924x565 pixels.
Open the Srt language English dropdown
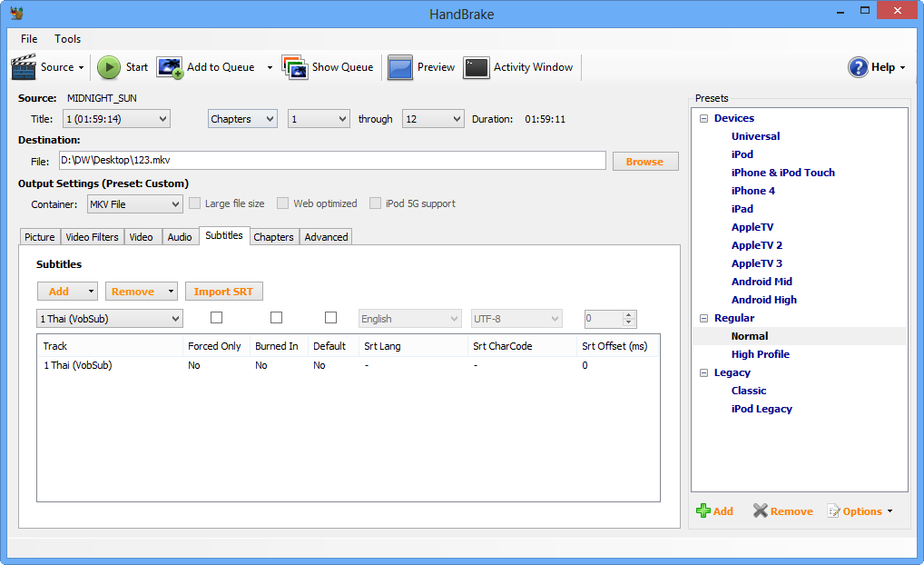click(x=410, y=319)
